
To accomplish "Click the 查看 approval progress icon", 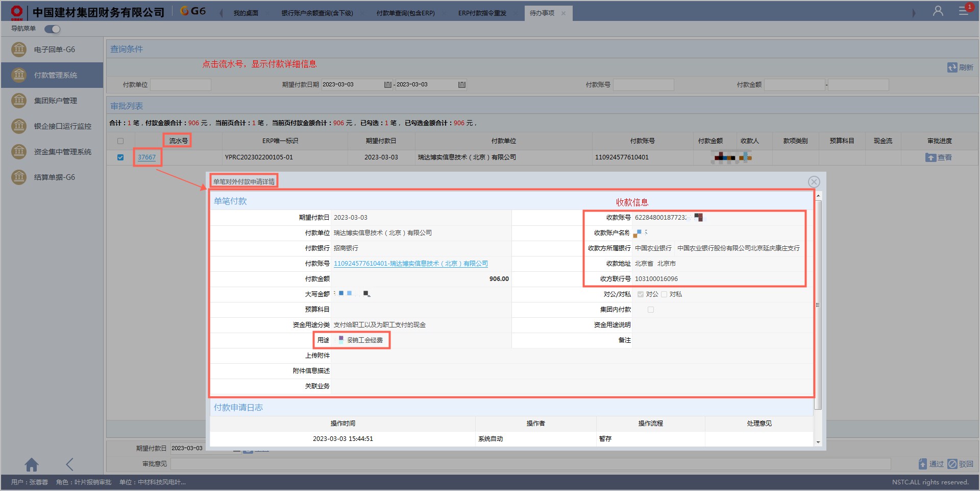I will [930, 157].
